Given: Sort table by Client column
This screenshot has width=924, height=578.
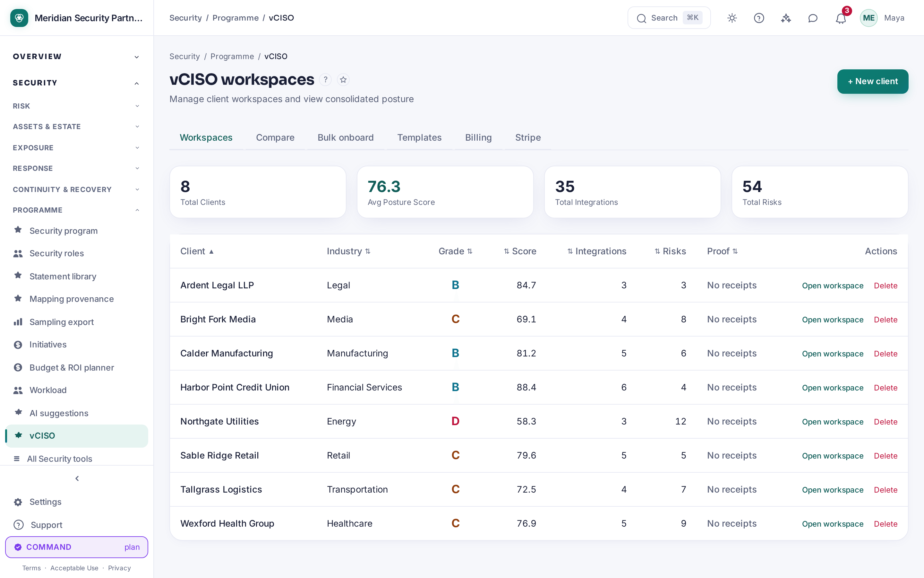Looking at the screenshot, I should (197, 251).
